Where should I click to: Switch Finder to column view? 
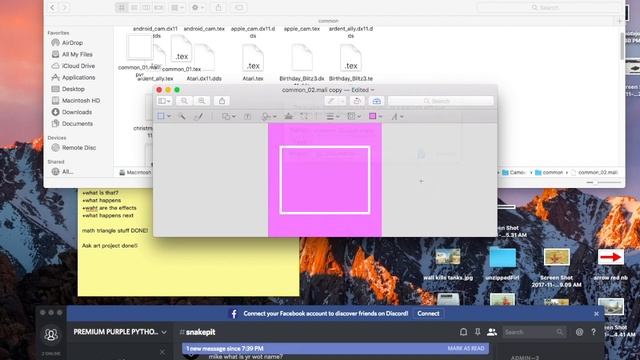coord(146,7)
